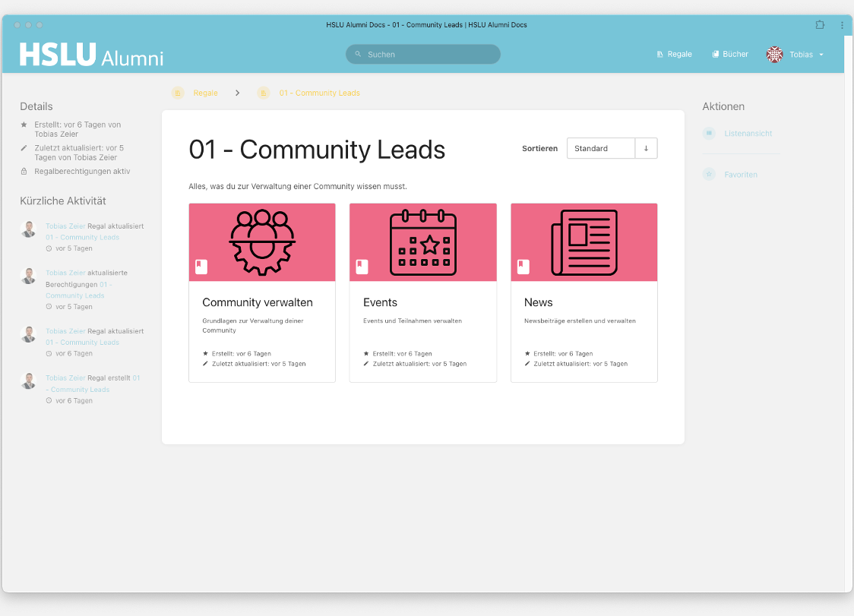Click the Community verwalten gear people image
The height and width of the screenshot is (616, 854).
[x=262, y=242]
